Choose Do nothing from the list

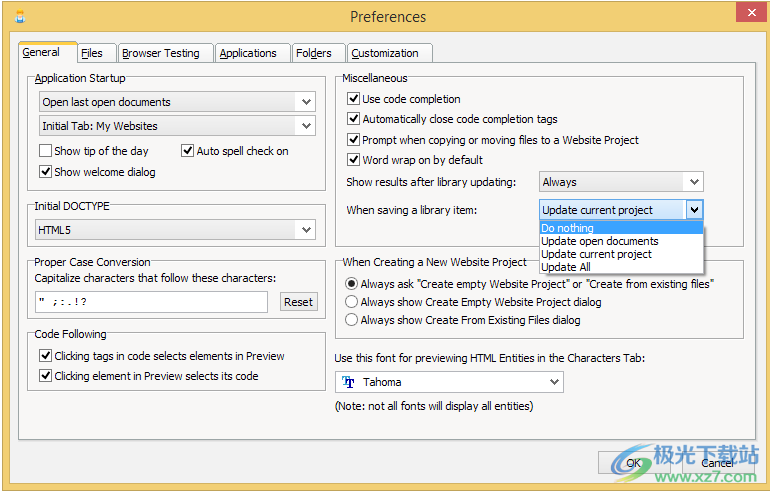(621, 228)
